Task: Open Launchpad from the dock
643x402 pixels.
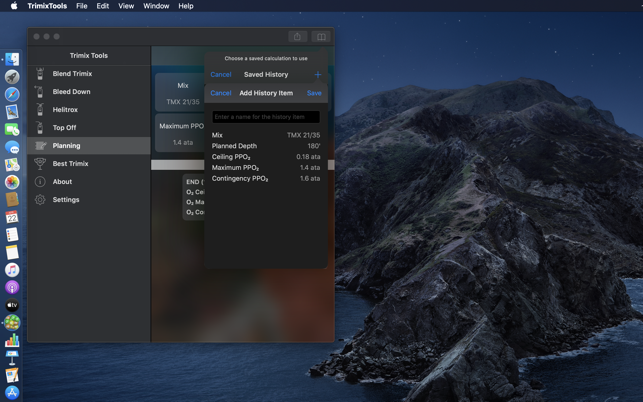Action: pos(12,77)
